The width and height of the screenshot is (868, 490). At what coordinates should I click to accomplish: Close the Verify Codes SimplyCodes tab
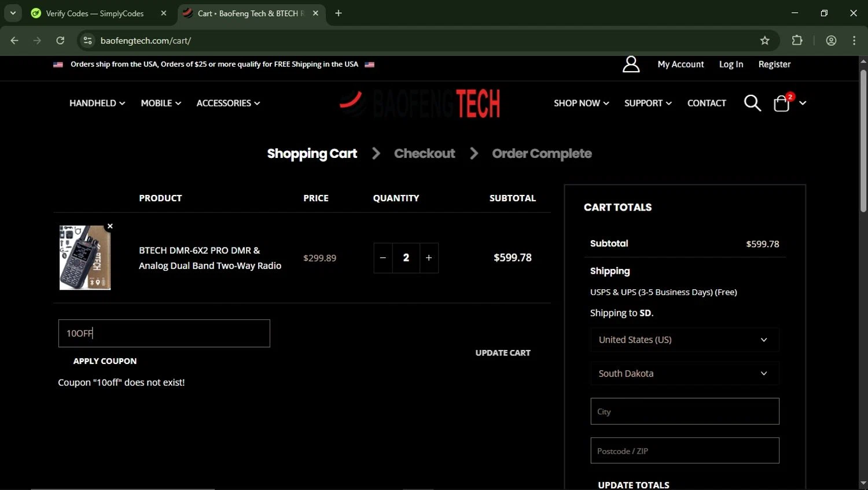(164, 13)
